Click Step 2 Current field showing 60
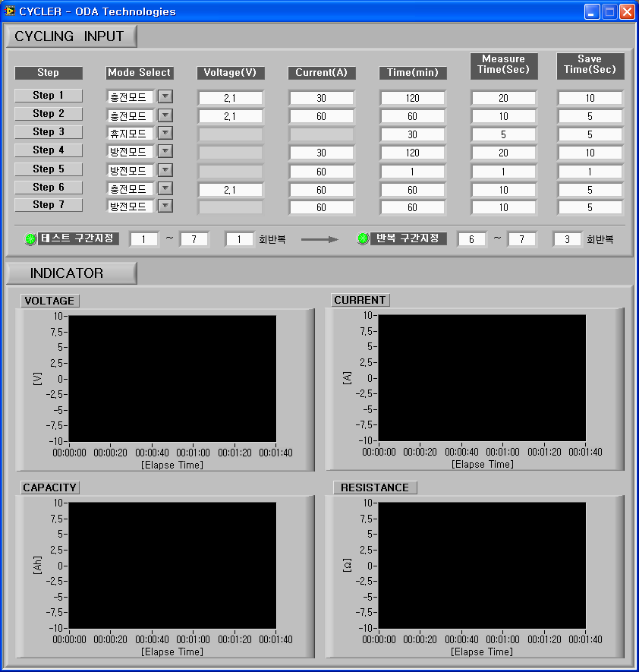This screenshot has width=639, height=672. tap(322, 116)
